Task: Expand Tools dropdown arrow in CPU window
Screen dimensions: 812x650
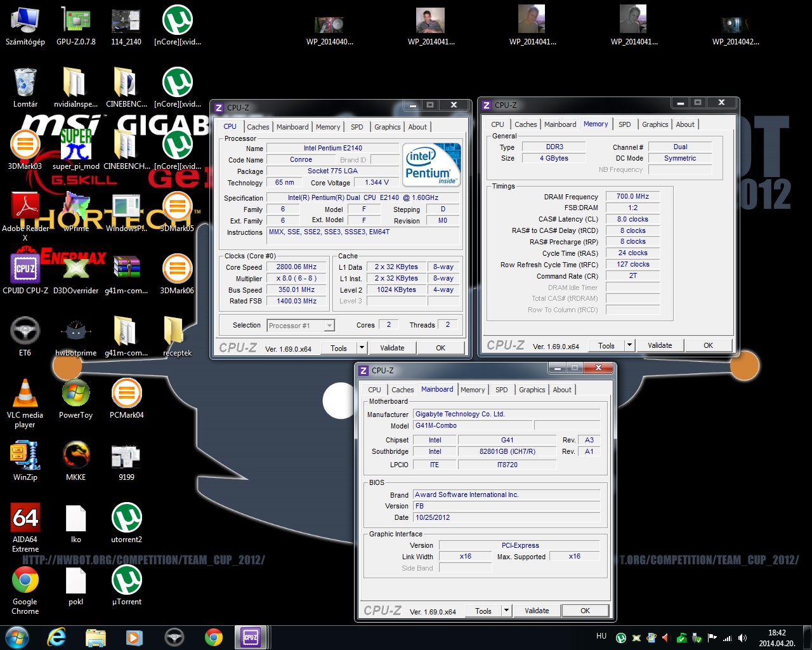Action: (362, 348)
